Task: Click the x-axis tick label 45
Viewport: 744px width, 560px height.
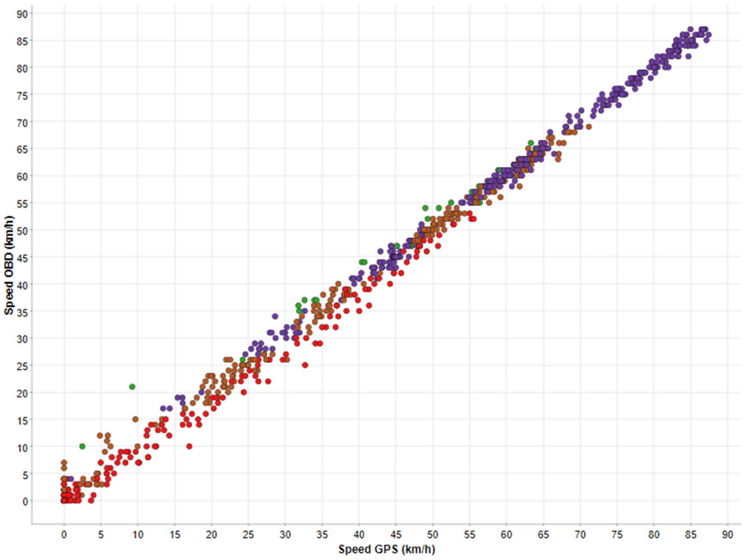Action: pyautogui.click(x=396, y=535)
